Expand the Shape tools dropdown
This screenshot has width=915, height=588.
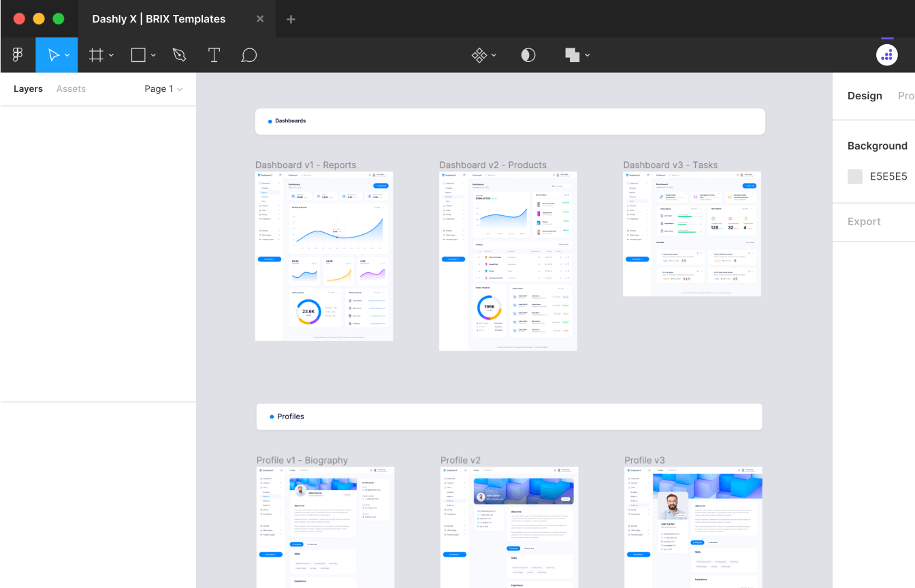pos(152,54)
